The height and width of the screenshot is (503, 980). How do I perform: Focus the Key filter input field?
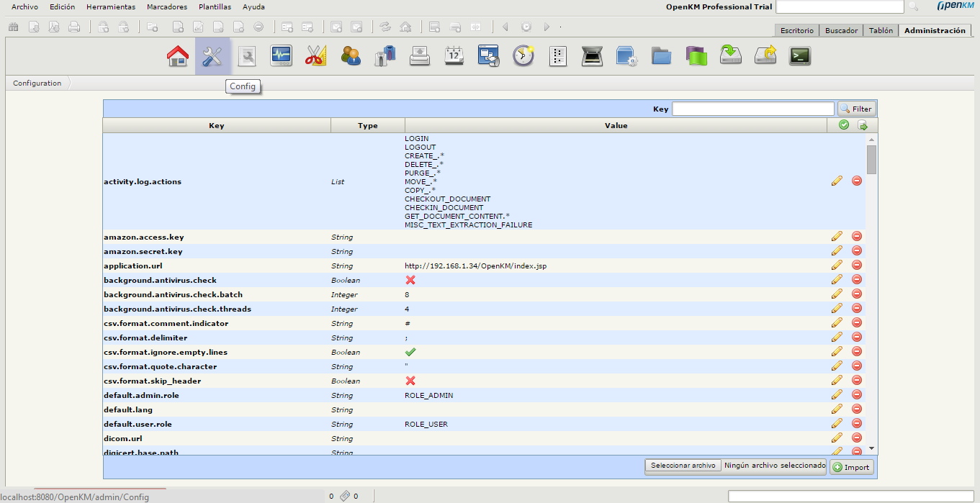pyautogui.click(x=752, y=109)
